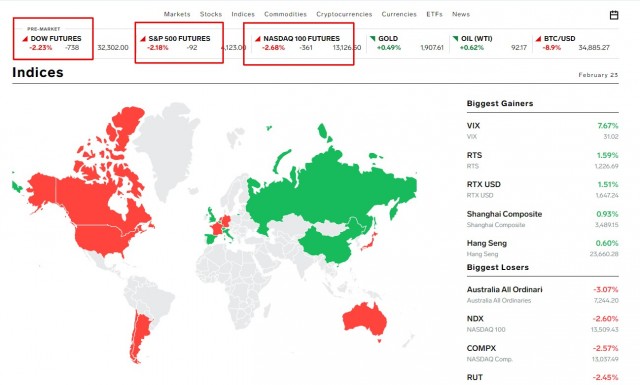The image size is (640, 385).
Task: Select VIX in Biggest Gainers
Action: pos(542,131)
